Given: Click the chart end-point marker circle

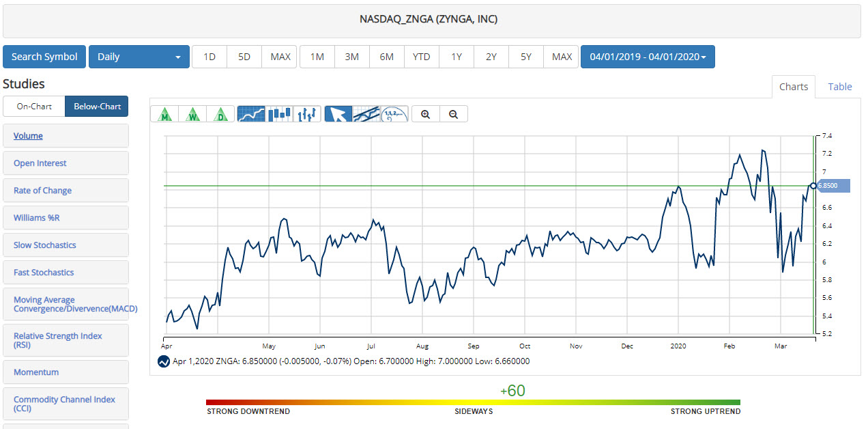Looking at the screenshot, I should click(x=813, y=185).
